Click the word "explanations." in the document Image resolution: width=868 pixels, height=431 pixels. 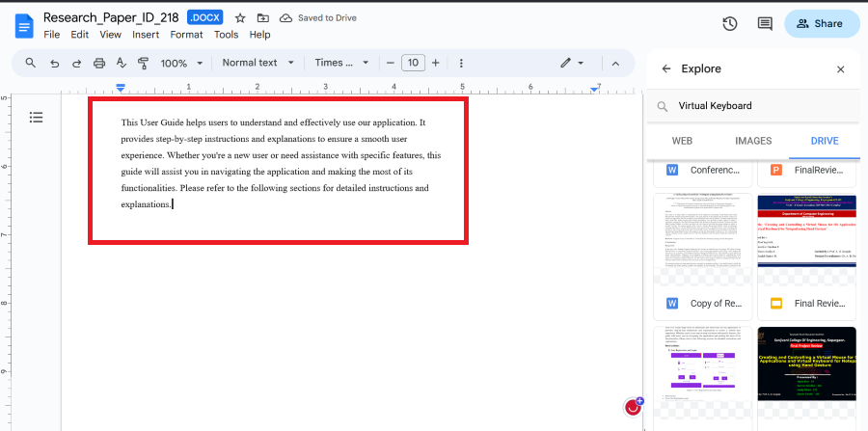pyautogui.click(x=147, y=204)
